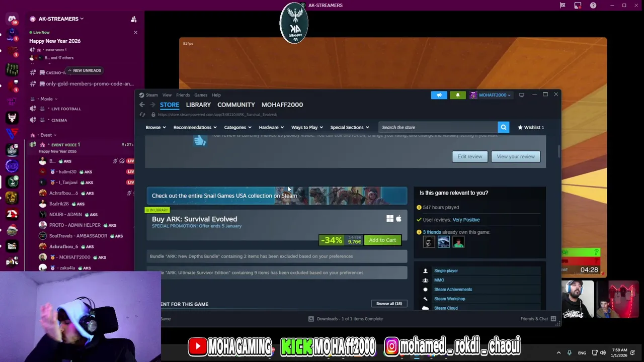Click the Steam Achievements feature link
644x362 pixels.
453,290
